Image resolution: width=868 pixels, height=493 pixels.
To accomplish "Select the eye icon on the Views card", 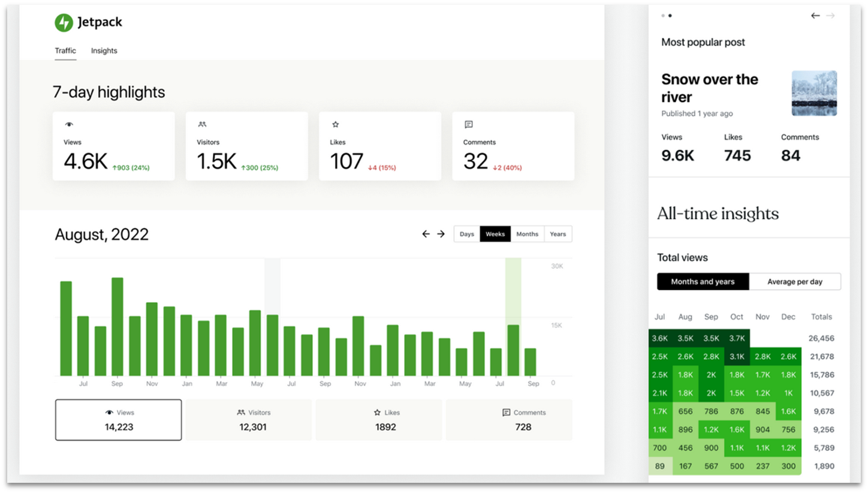I will (69, 124).
